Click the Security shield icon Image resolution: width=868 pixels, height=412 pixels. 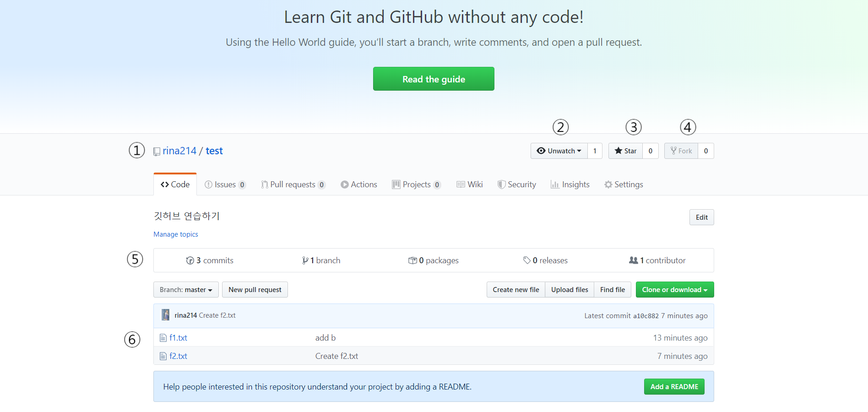pos(502,184)
